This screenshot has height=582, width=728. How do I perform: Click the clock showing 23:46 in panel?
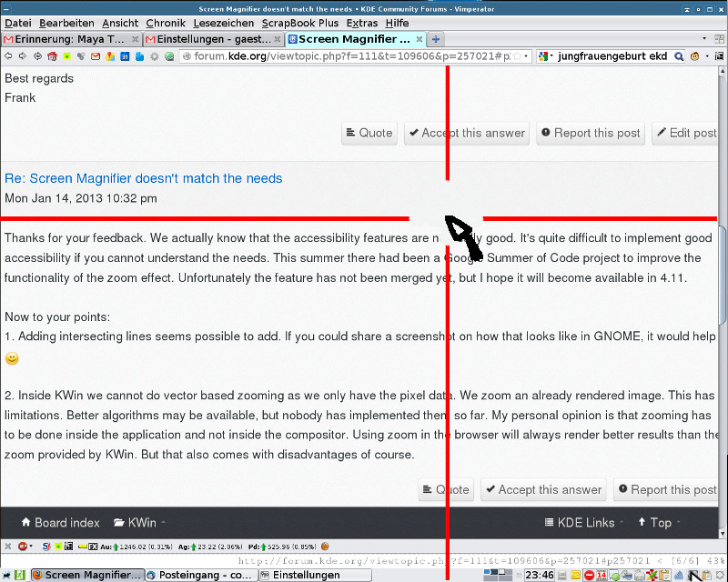coord(539,575)
